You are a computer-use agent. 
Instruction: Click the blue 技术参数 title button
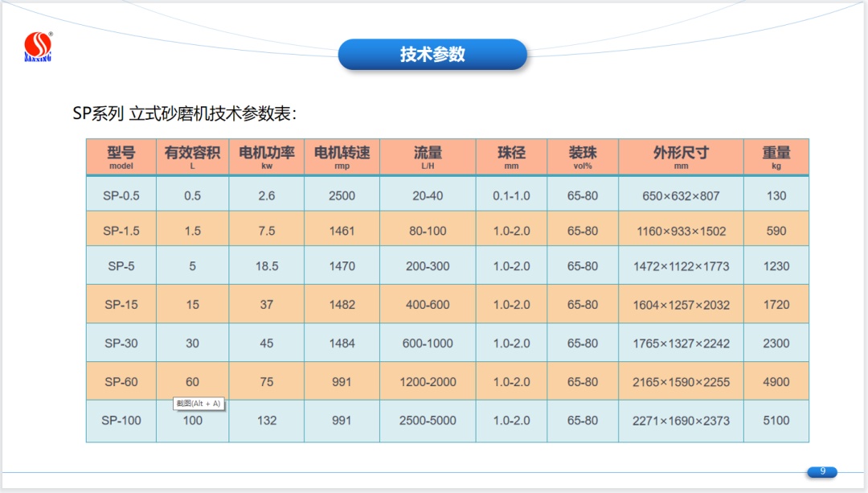point(432,55)
